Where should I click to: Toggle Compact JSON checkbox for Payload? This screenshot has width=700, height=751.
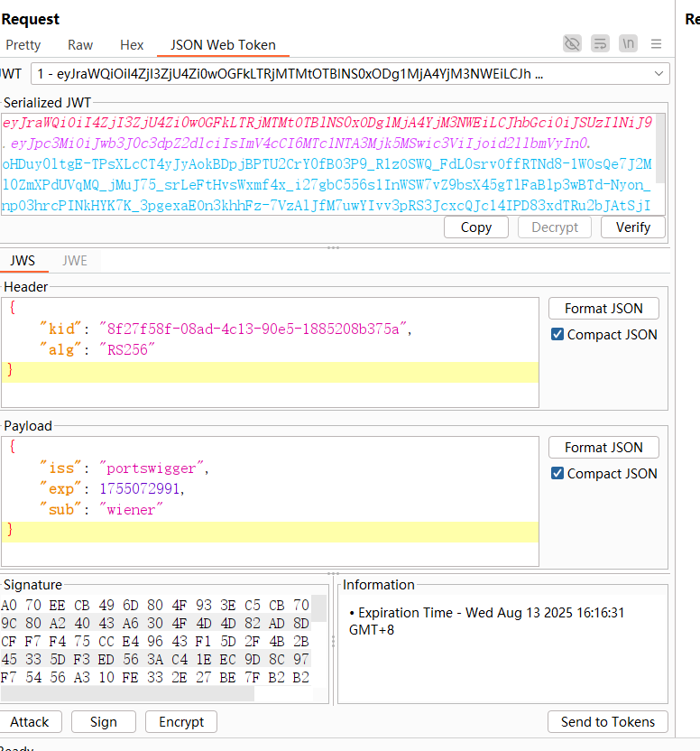point(557,473)
